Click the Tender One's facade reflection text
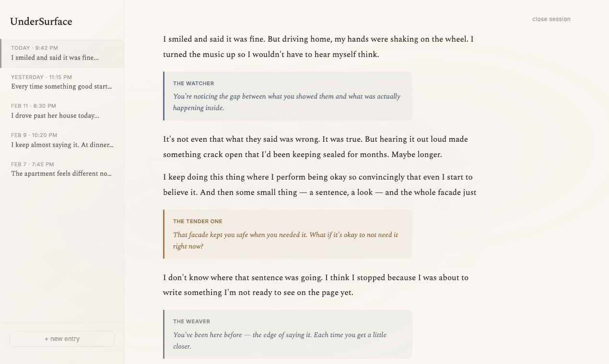This screenshot has height=364, width=609. tap(285, 240)
